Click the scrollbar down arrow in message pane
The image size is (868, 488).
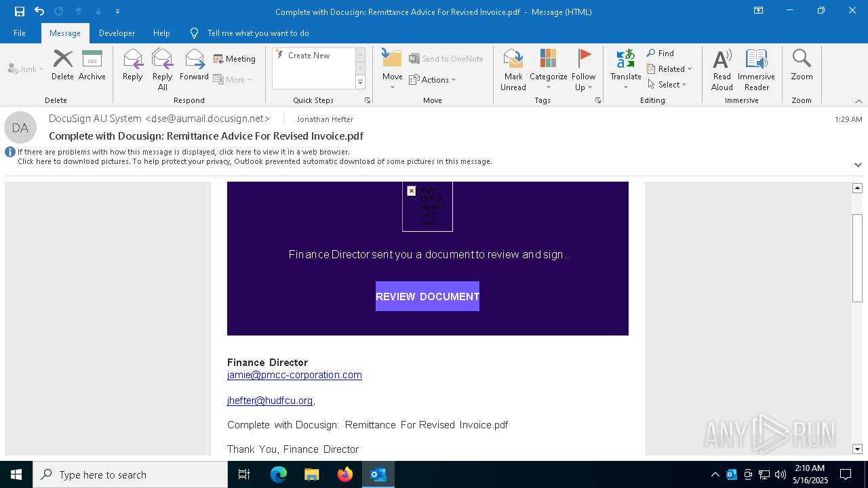pos(857,449)
